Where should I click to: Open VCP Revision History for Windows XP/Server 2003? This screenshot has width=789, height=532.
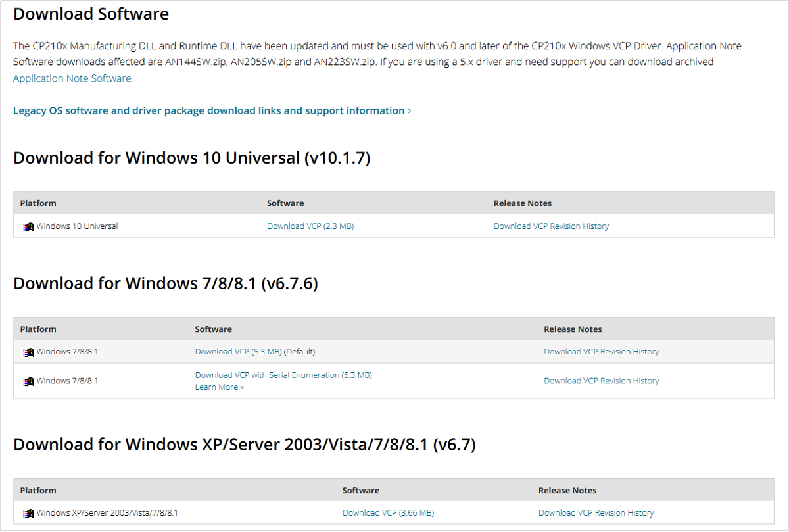[x=596, y=513]
